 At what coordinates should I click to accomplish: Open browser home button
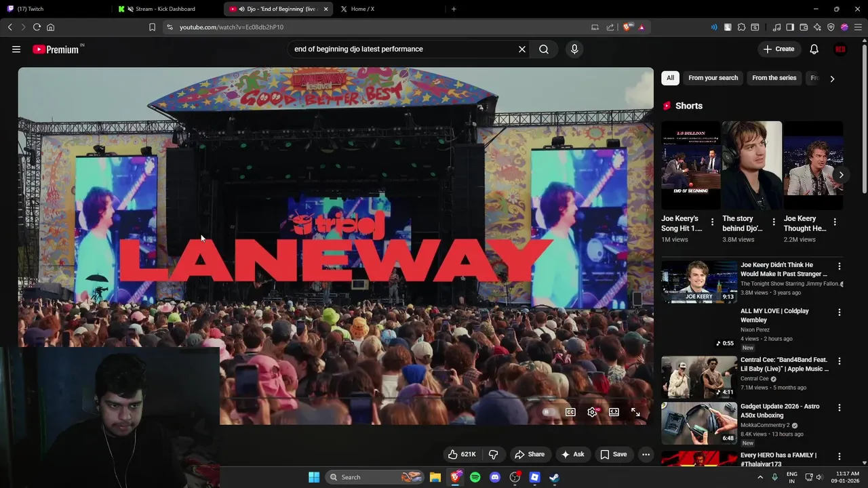tap(50, 27)
